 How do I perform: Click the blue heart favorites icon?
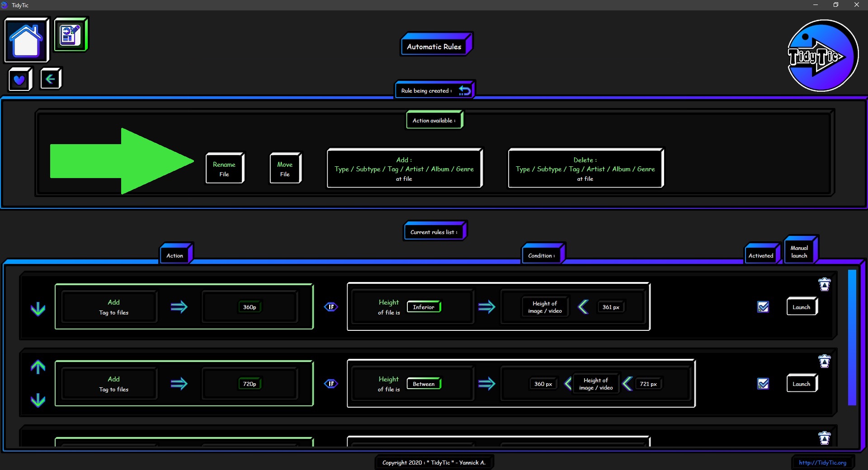click(19, 80)
